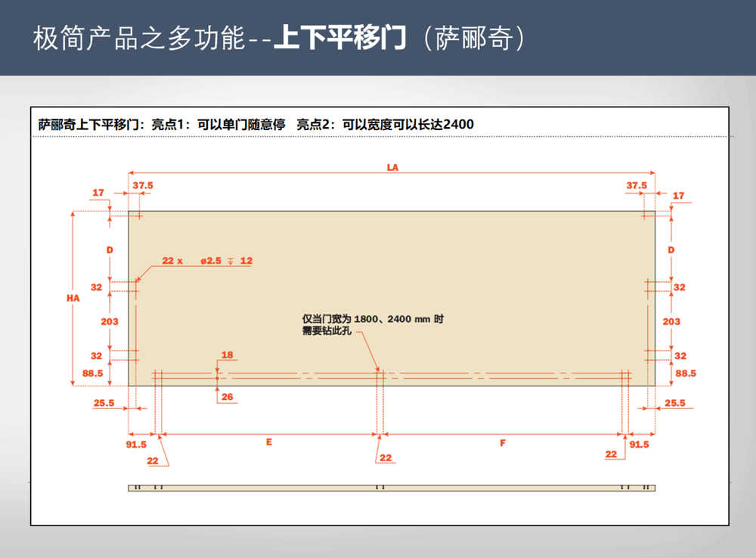Select the E dimension label
756x558 pixels.
click(268, 443)
